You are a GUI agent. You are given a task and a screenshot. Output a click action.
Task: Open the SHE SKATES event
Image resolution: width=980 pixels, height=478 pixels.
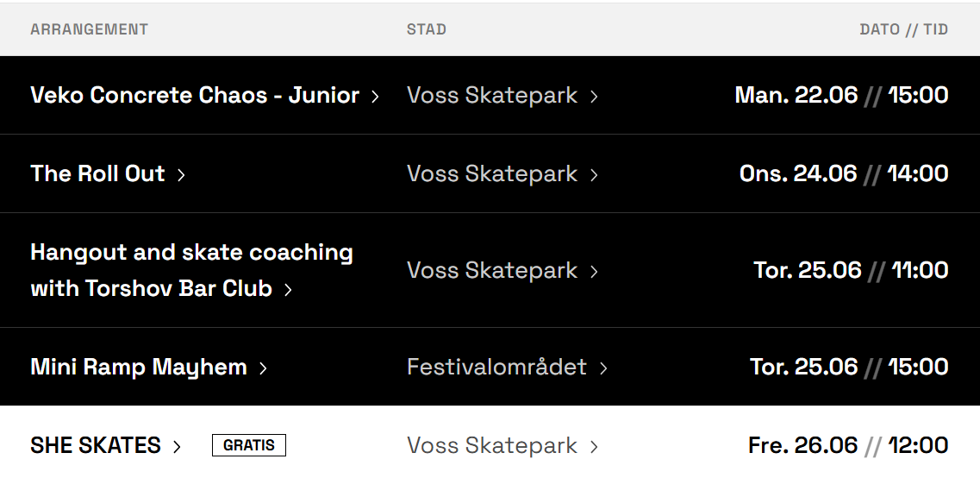pyautogui.click(x=95, y=445)
